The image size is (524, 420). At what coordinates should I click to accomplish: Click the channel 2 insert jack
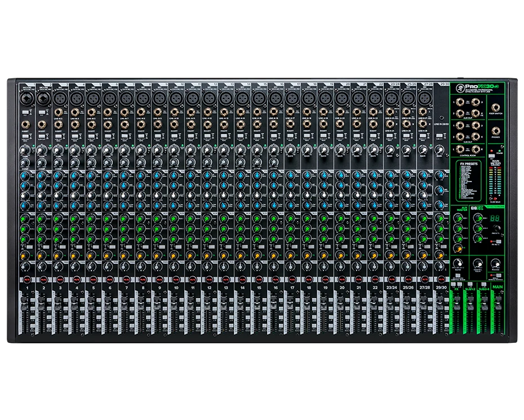click(x=42, y=125)
